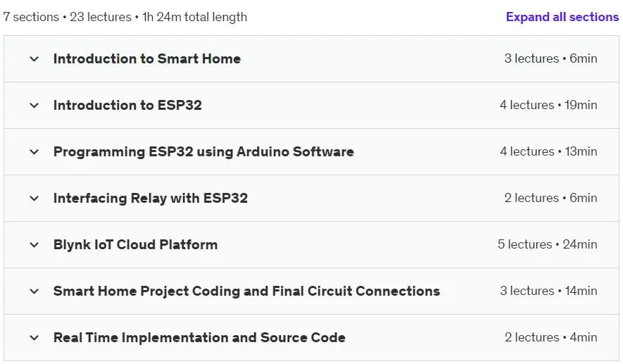Toggle chevron for Programming ESP32 using Arduino Software
Image resolution: width=623 pixels, height=364 pixels.
(34, 152)
